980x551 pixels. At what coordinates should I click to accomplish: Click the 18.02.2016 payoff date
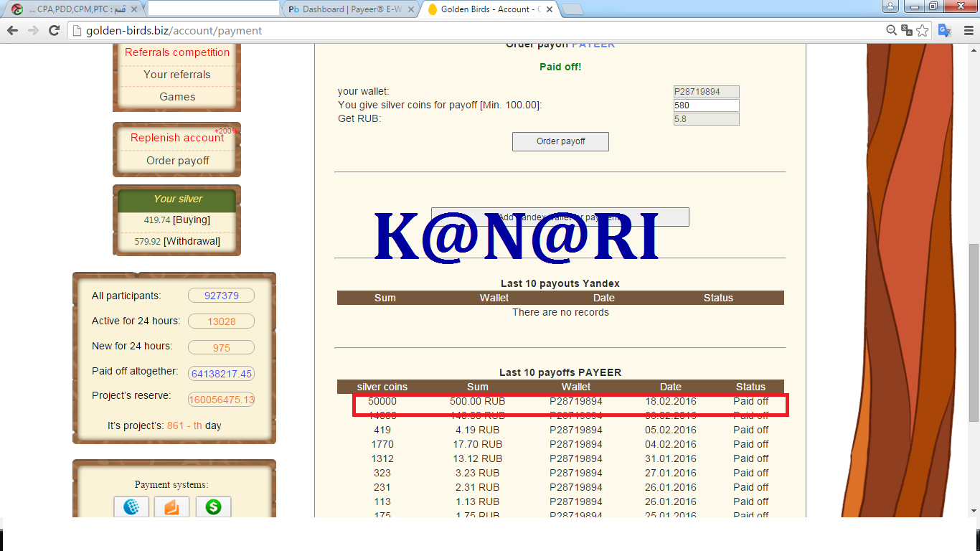tap(671, 401)
